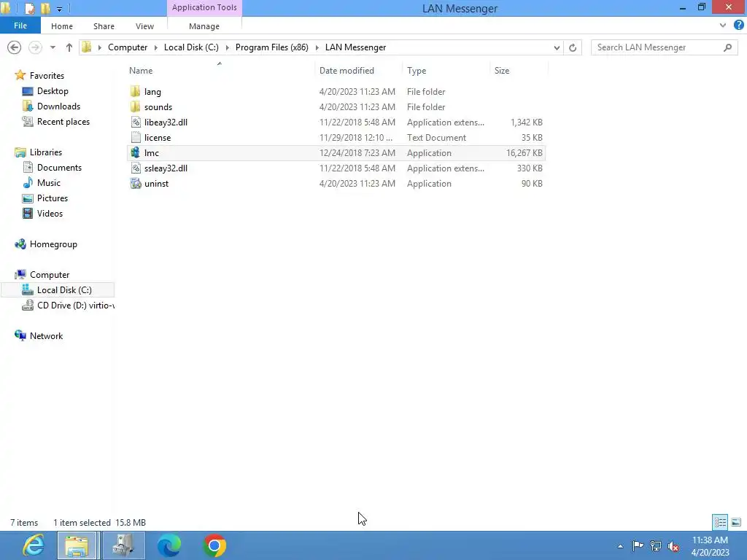This screenshot has width=747, height=560.
Task: Sort by the Date modified column
Action: pos(358,70)
